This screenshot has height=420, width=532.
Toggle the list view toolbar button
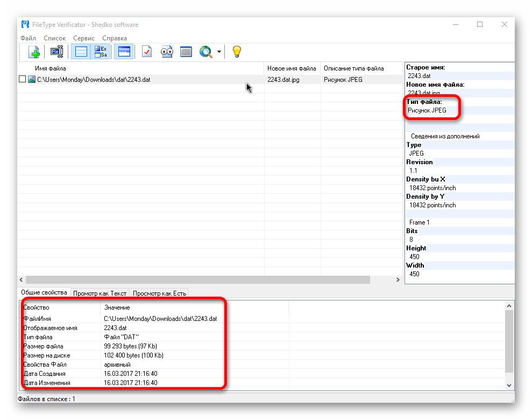tap(81, 52)
